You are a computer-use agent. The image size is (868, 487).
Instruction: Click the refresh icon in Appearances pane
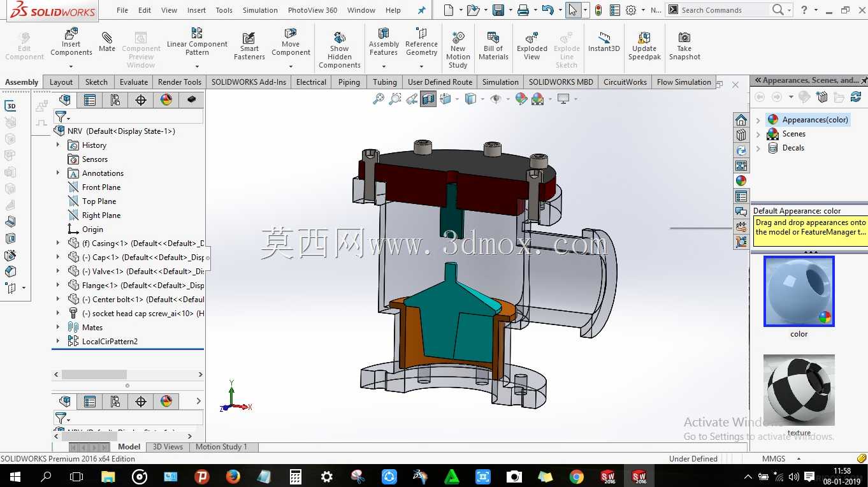click(856, 97)
